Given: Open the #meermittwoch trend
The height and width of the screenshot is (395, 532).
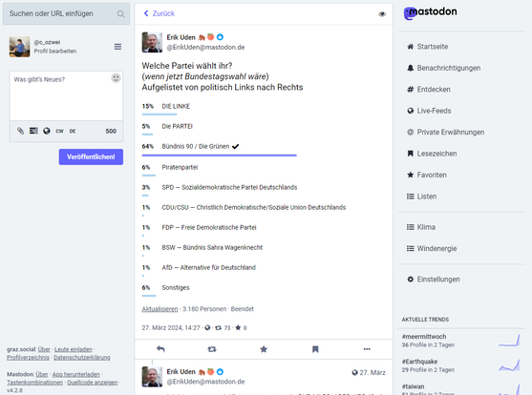Looking at the screenshot, I should point(424,337).
